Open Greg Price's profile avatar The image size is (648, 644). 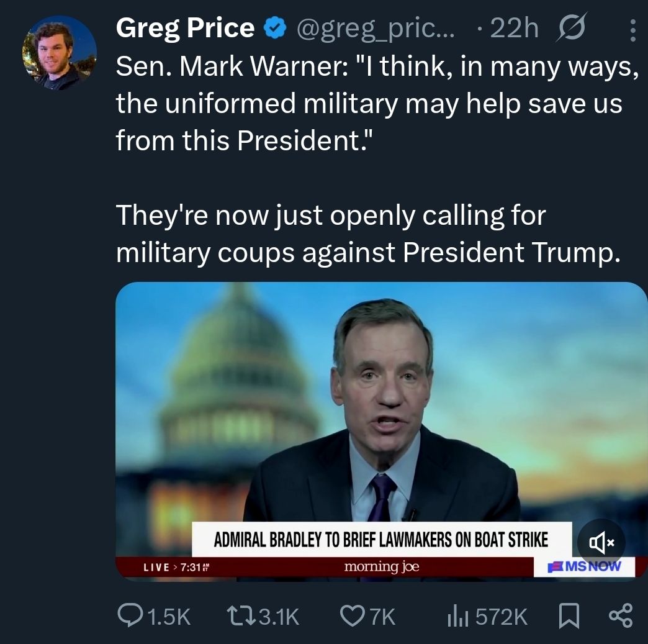click(x=60, y=53)
